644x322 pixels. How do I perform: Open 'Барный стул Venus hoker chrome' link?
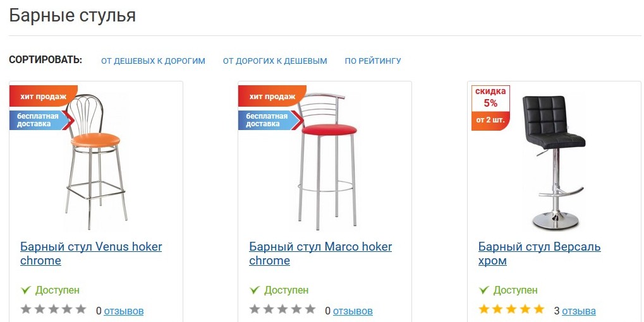click(x=91, y=253)
